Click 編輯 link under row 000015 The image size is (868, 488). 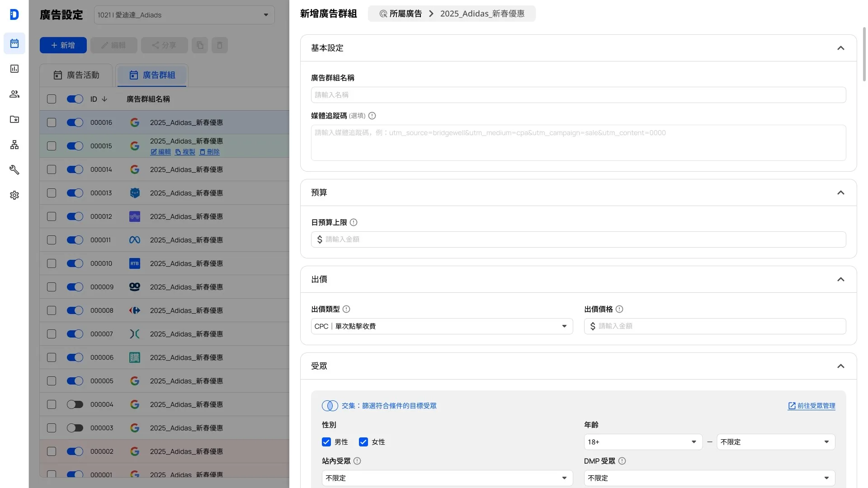pos(160,152)
